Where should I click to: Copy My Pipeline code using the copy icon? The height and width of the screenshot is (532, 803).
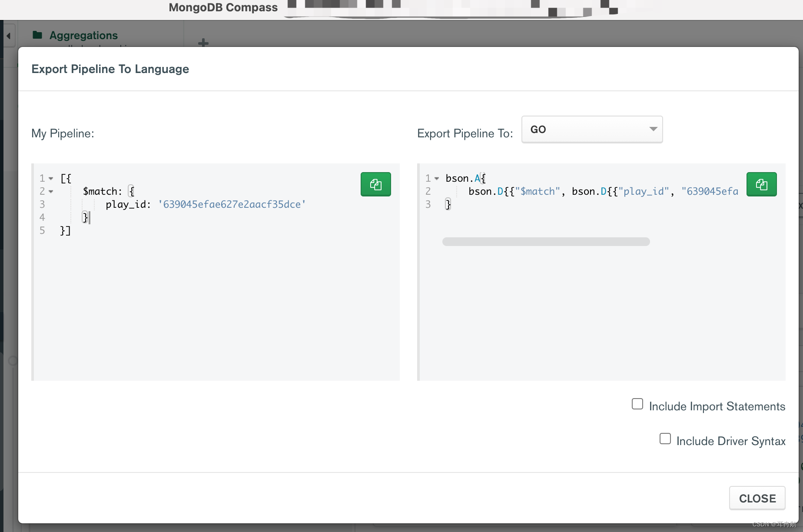[x=375, y=184]
